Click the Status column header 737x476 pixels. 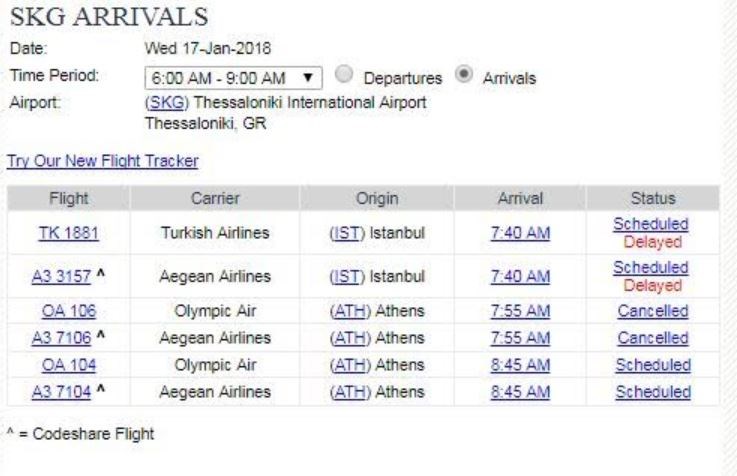[x=652, y=199]
